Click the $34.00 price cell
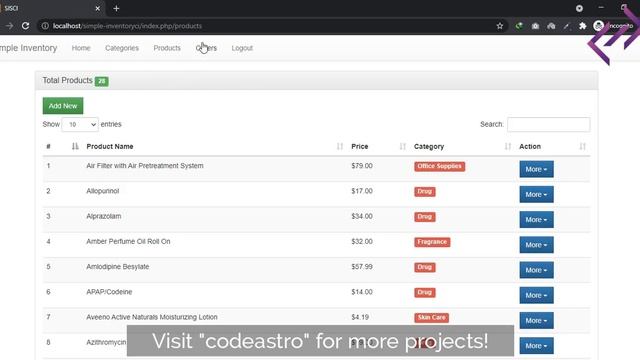This screenshot has width=640, height=360. [362, 216]
